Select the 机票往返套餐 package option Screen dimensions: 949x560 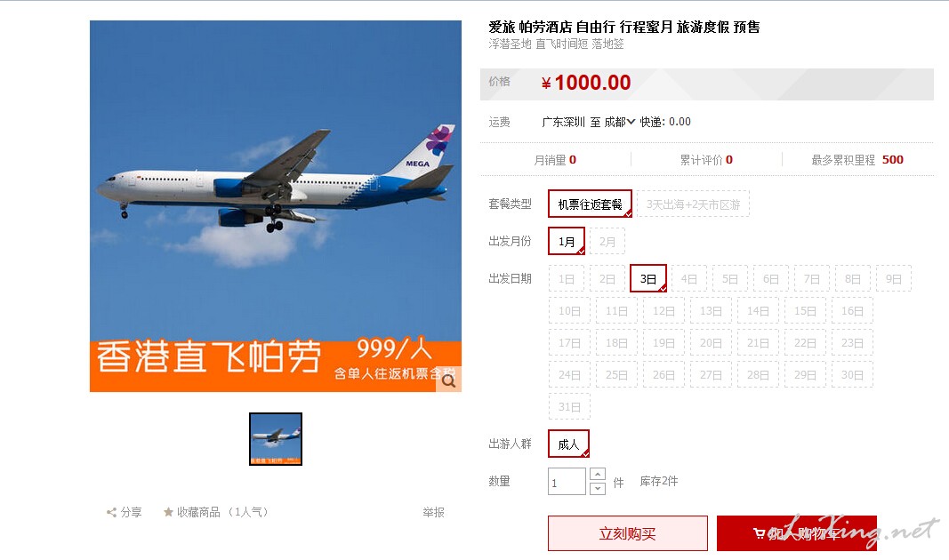pyautogui.click(x=590, y=204)
